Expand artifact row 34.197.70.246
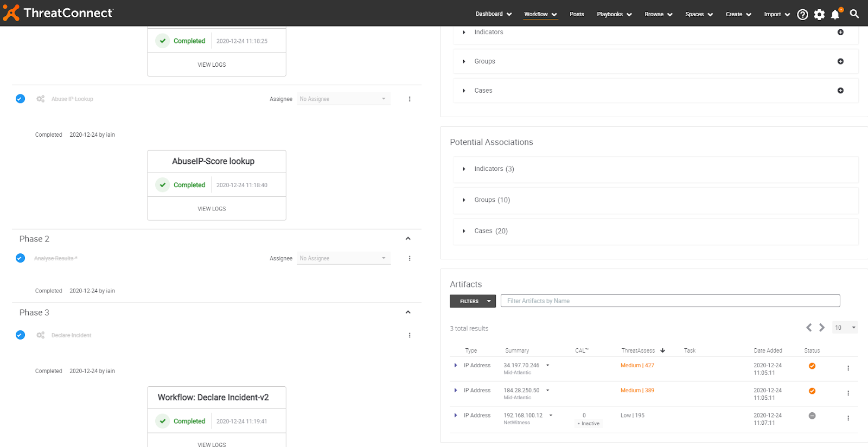This screenshot has width=868, height=447. tap(456, 366)
